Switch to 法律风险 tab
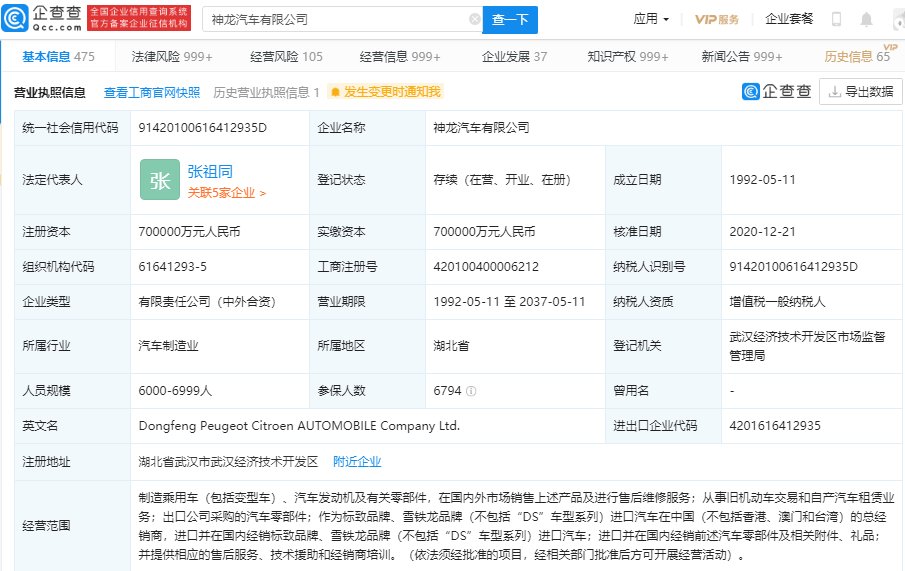 coord(172,57)
